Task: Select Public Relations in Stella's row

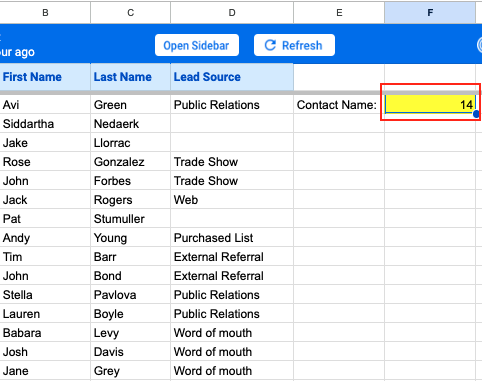Action: pyautogui.click(x=232, y=295)
